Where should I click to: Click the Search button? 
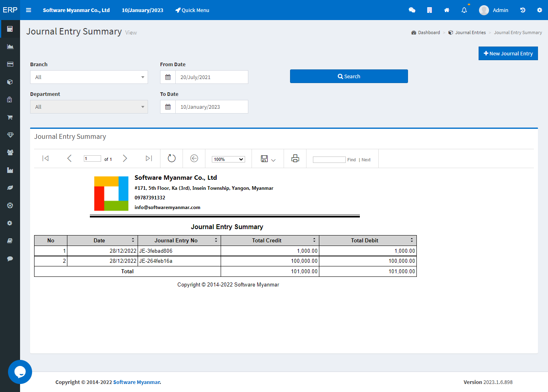click(349, 76)
